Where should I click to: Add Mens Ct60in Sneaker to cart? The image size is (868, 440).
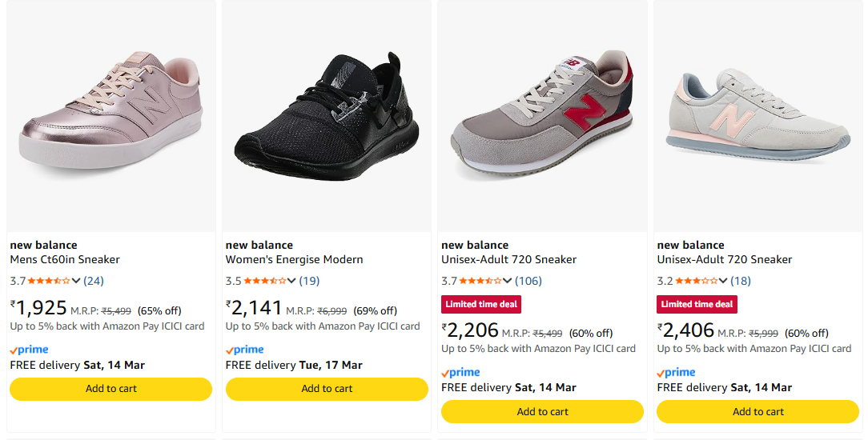pos(111,389)
